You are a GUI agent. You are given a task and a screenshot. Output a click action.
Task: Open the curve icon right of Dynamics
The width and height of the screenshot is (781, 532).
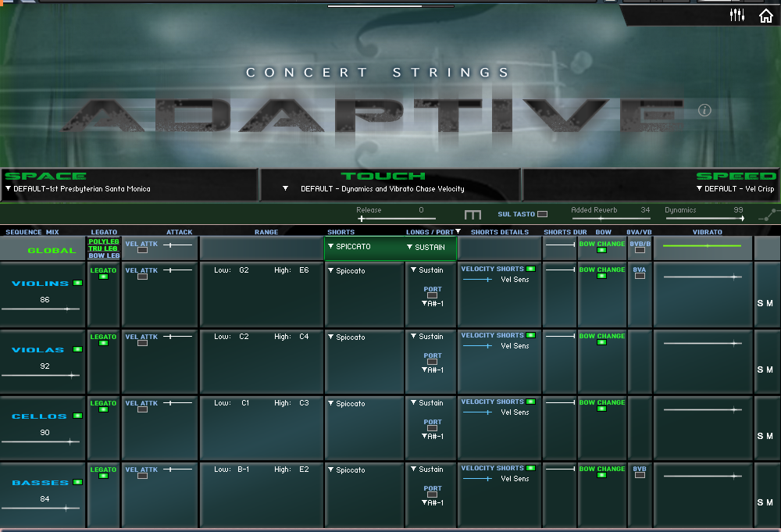(768, 215)
